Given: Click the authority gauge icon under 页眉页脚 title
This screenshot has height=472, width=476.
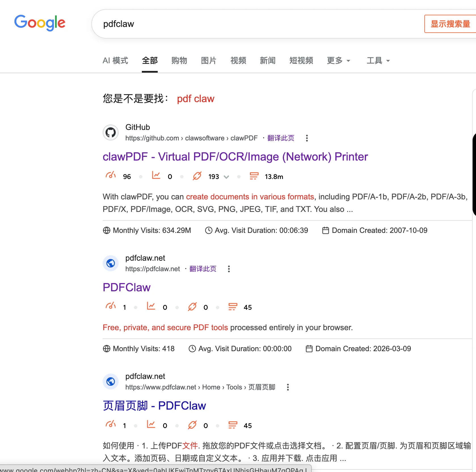Looking at the screenshot, I should (x=111, y=424).
